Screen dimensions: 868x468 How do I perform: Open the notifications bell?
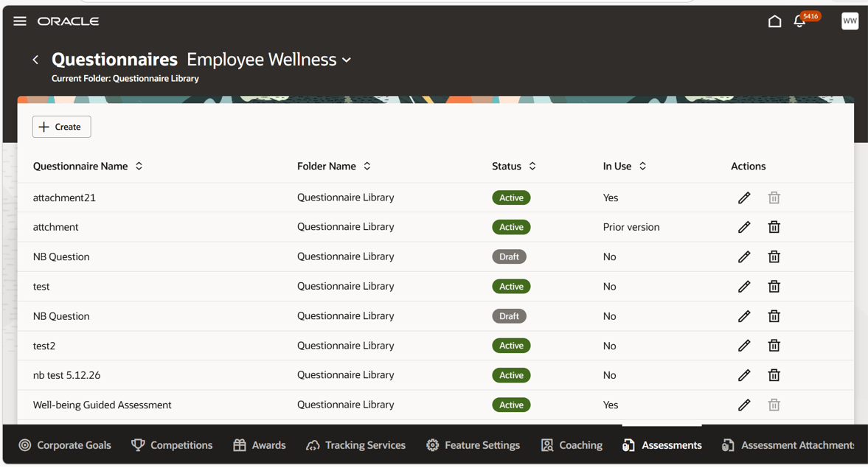click(x=799, y=21)
